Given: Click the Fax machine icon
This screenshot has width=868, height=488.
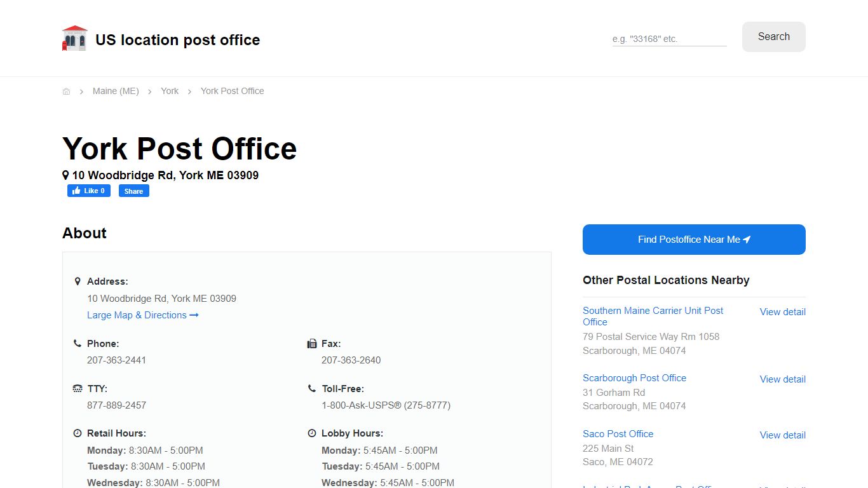Looking at the screenshot, I should click(x=312, y=344).
